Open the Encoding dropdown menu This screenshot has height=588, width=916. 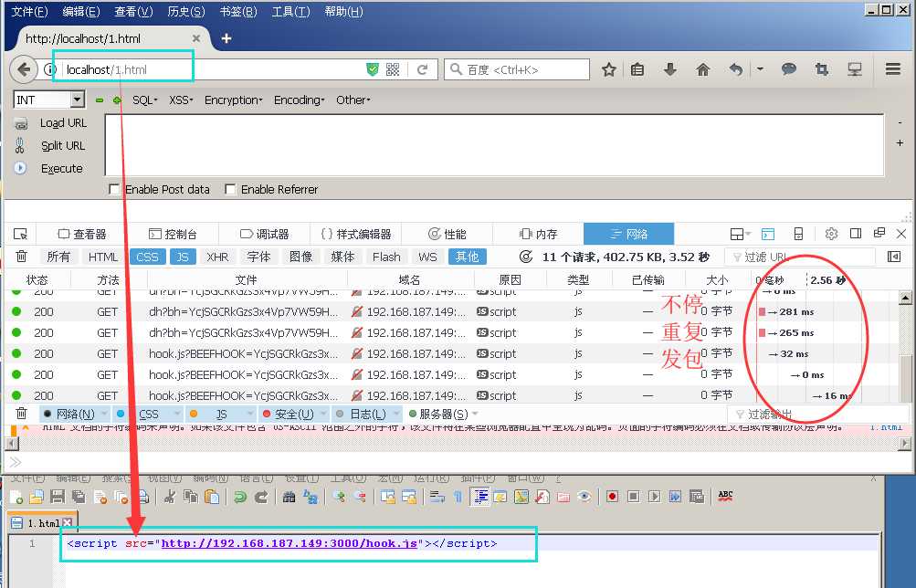click(300, 100)
